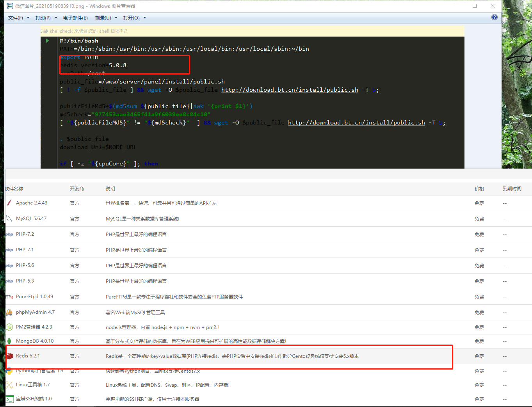This screenshot has height=407, width=532.
Task: Maximize the Photo Viewer window
Action: tap(475, 6)
